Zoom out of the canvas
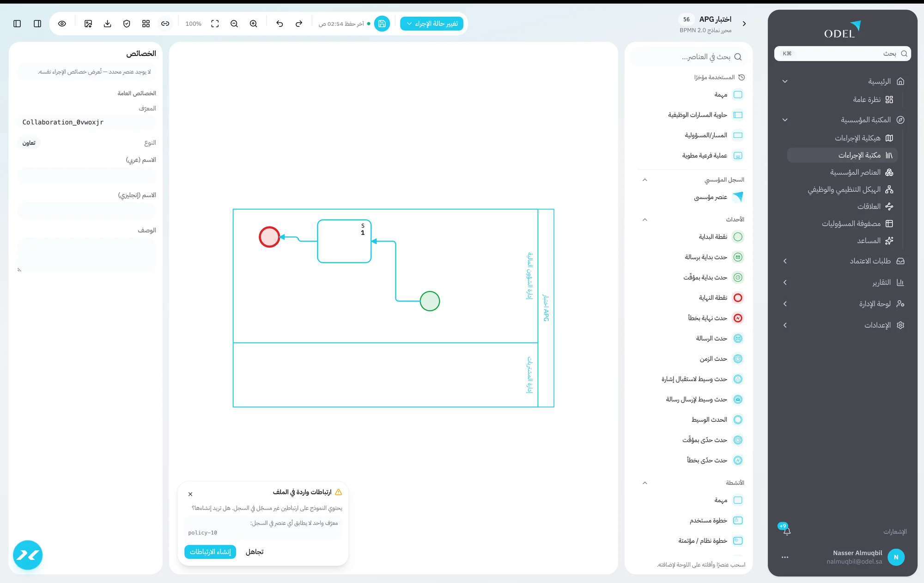The image size is (924, 583). 234,24
